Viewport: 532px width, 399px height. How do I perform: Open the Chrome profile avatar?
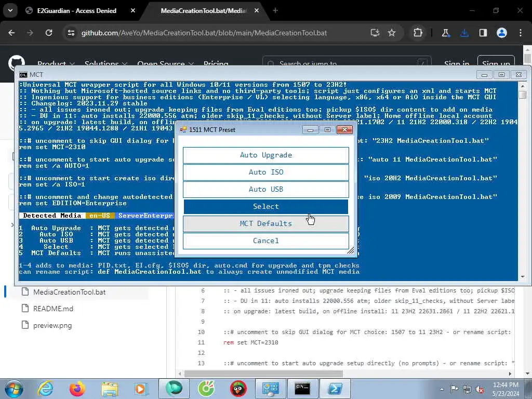(502, 33)
